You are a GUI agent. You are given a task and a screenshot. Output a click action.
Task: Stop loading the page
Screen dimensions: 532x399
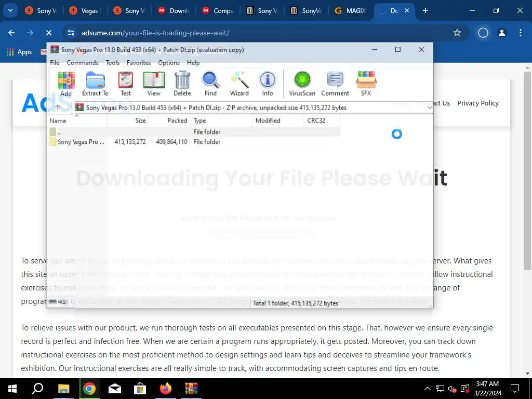tap(49, 33)
